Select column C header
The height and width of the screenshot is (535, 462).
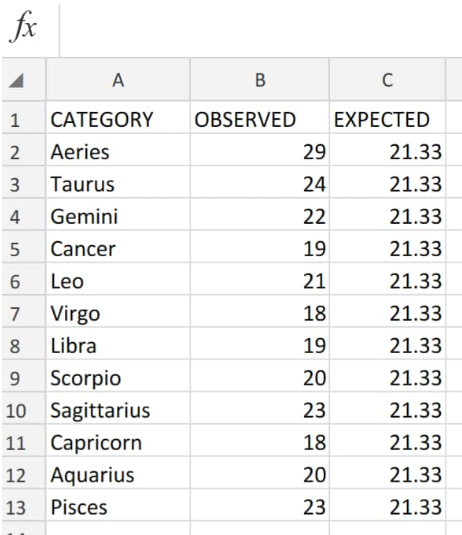tap(387, 80)
